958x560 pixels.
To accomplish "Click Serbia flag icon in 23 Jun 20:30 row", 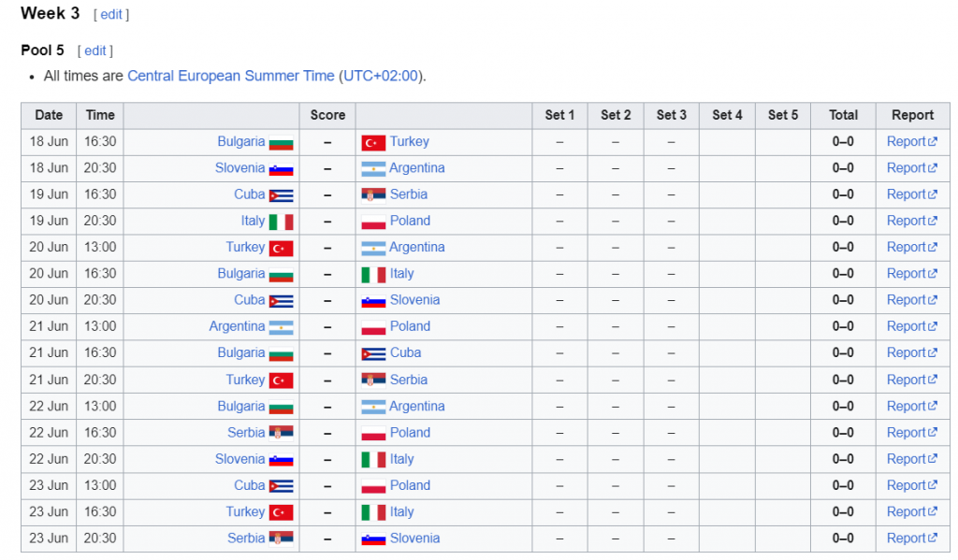I will click(281, 538).
